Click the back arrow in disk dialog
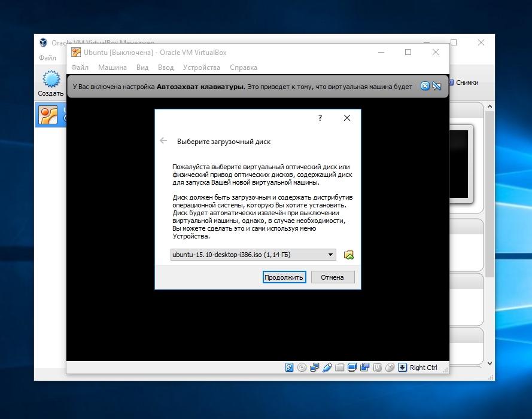 pyautogui.click(x=163, y=140)
